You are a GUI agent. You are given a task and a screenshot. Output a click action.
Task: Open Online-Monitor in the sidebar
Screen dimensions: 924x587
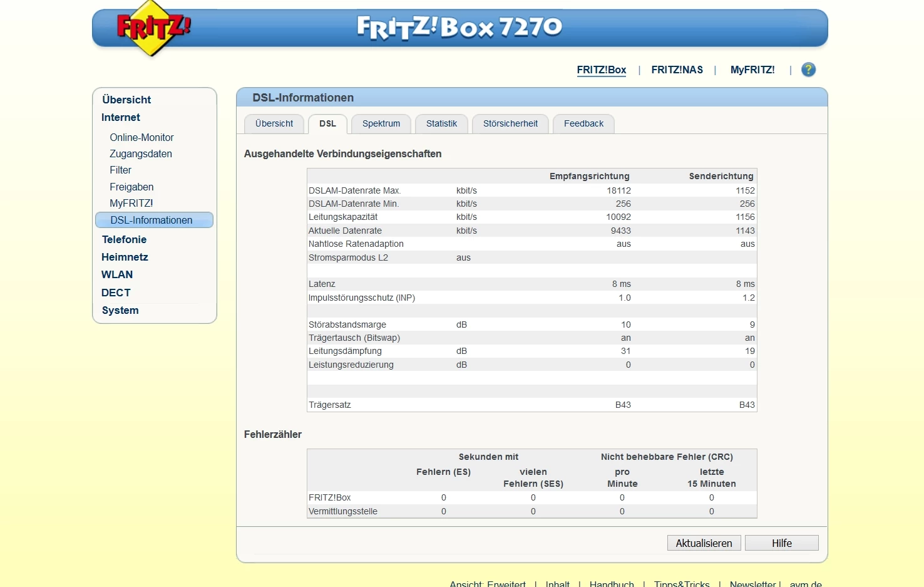tap(141, 137)
